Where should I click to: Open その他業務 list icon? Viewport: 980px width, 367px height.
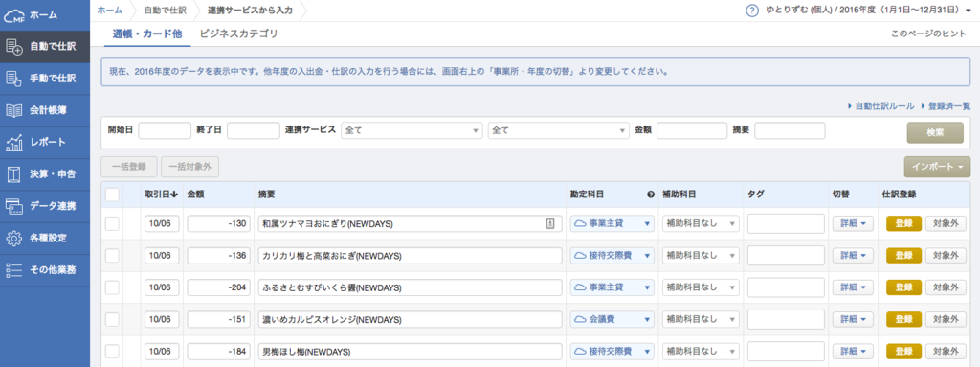[x=13, y=270]
